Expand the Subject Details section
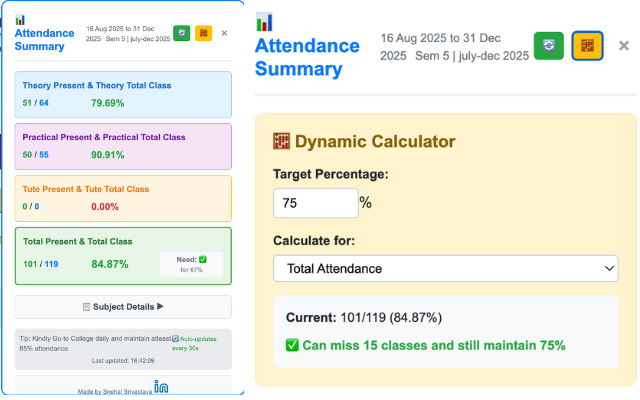 123,307
